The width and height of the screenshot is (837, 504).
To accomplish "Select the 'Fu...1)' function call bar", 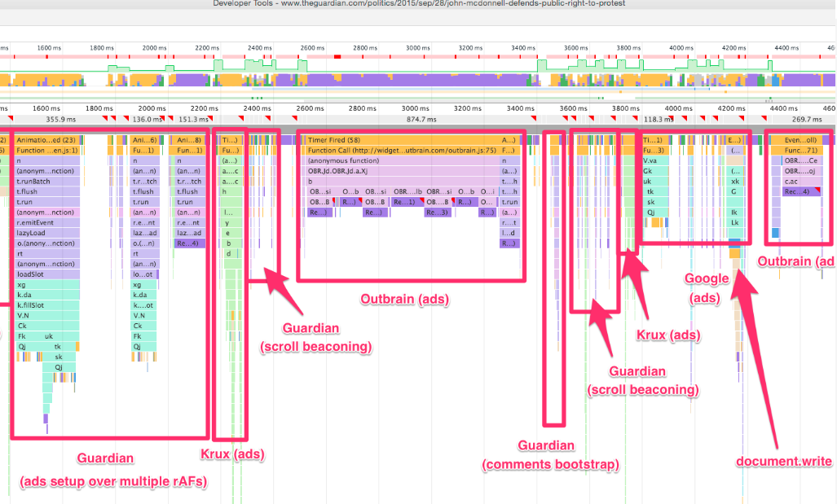I will coord(144,151).
